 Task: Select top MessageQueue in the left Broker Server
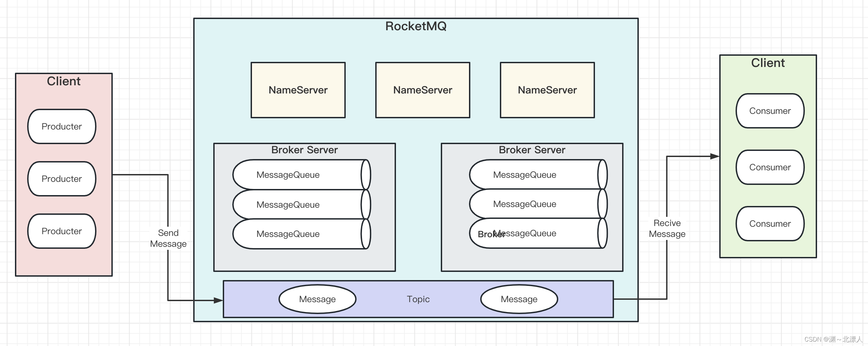(302, 175)
